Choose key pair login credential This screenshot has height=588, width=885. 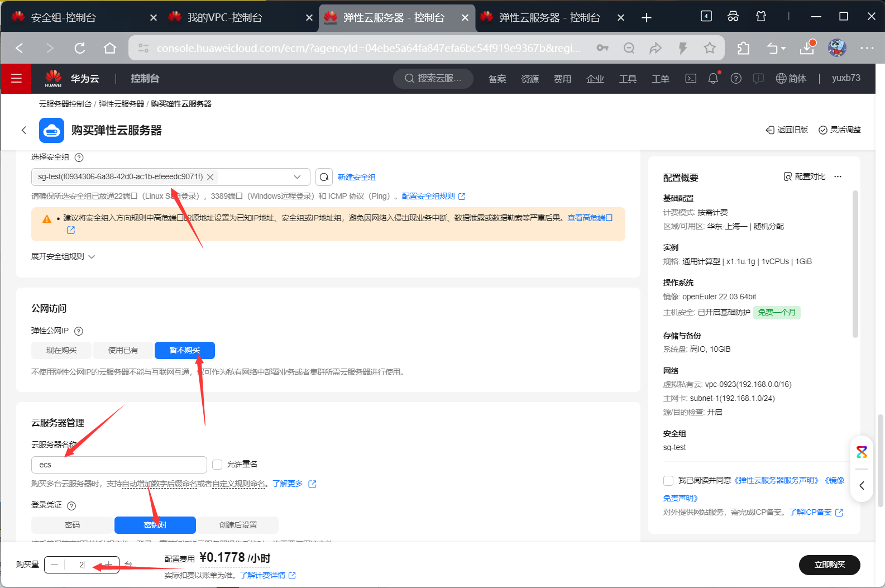(x=155, y=525)
